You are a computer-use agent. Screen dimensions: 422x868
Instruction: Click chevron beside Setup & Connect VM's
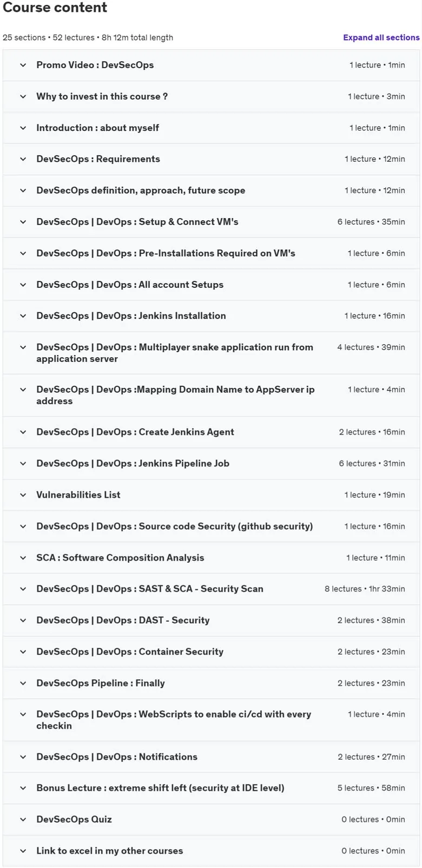[x=23, y=222]
